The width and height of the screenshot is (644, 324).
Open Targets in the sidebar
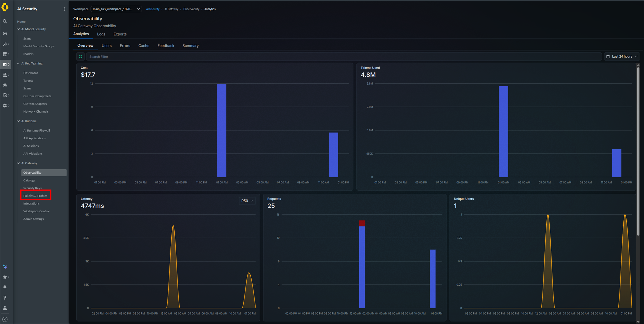coord(28,81)
